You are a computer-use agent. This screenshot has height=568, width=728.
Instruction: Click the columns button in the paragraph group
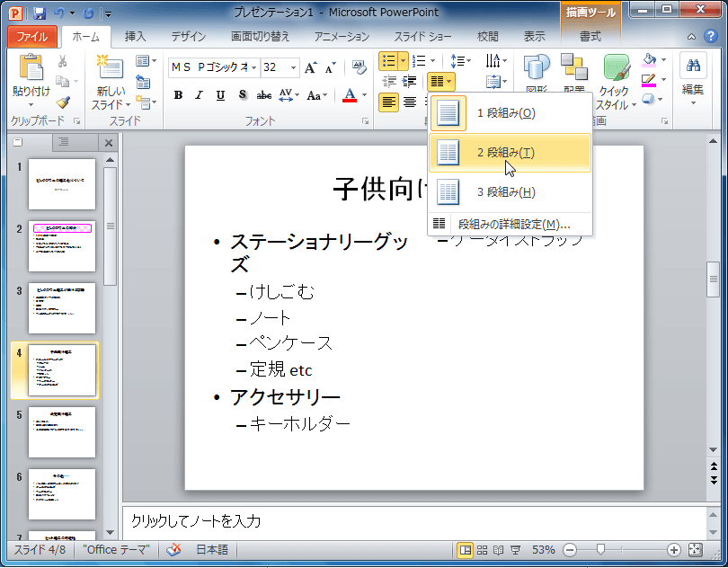(x=440, y=82)
